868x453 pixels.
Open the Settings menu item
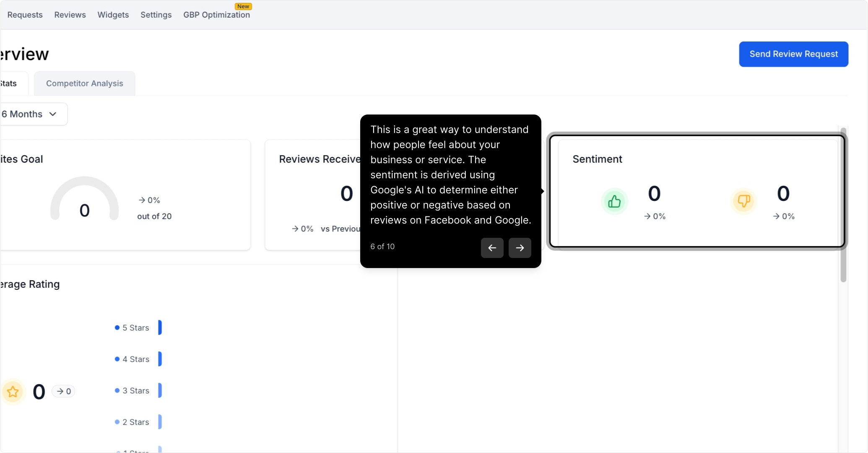[156, 15]
